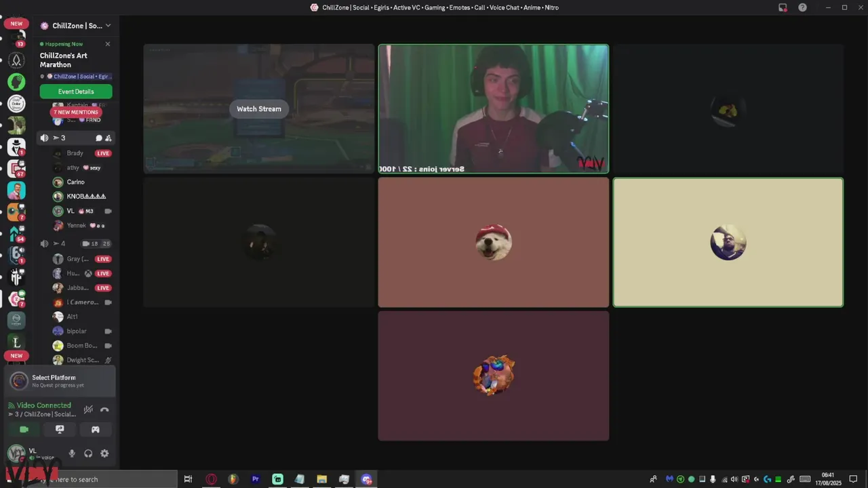Select user Yennek in voice list

(83, 226)
